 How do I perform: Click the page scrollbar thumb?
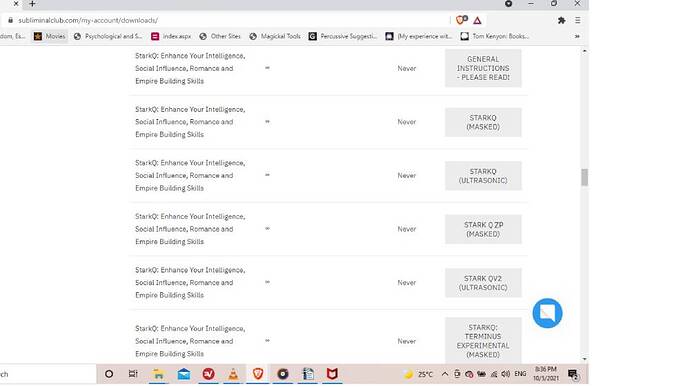pos(584,177)
